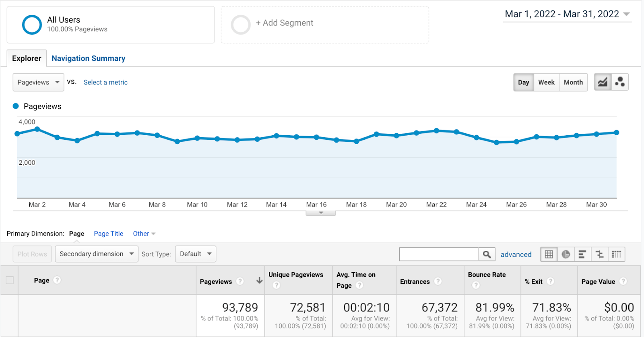Sort by % Exit column header
This screenshot has height=337, width=644.
point(534,281)
